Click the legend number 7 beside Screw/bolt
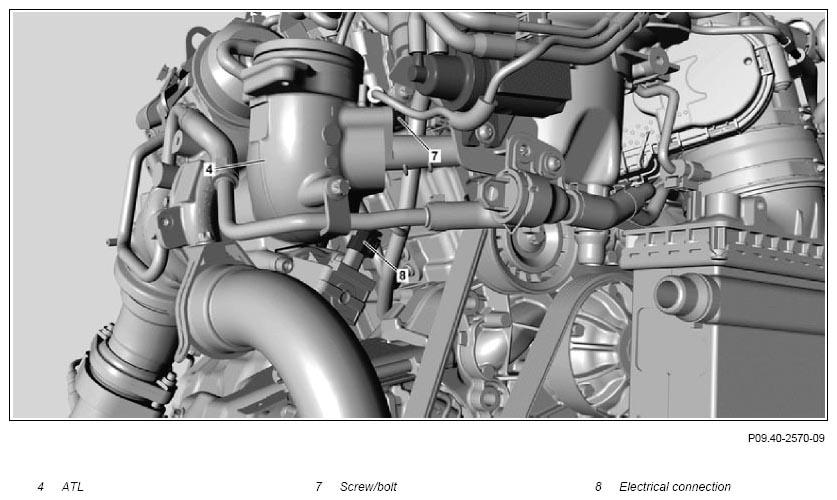 coord(319,487)
